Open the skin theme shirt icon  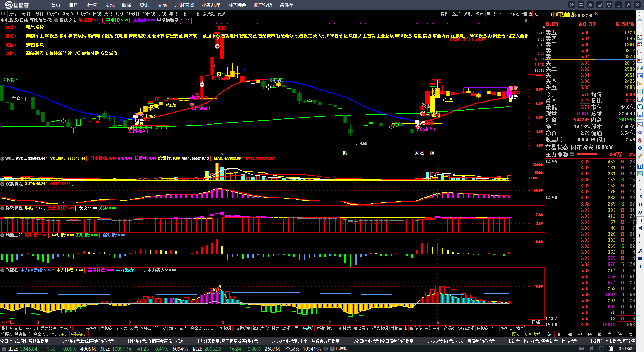[x=609, y=5]
